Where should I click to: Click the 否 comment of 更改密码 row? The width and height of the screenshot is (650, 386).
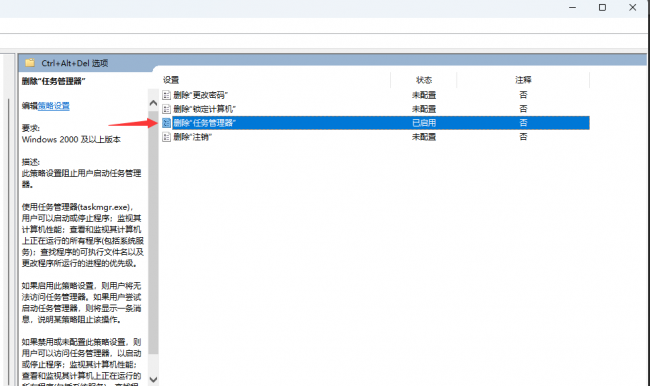[x=523, y=95]
